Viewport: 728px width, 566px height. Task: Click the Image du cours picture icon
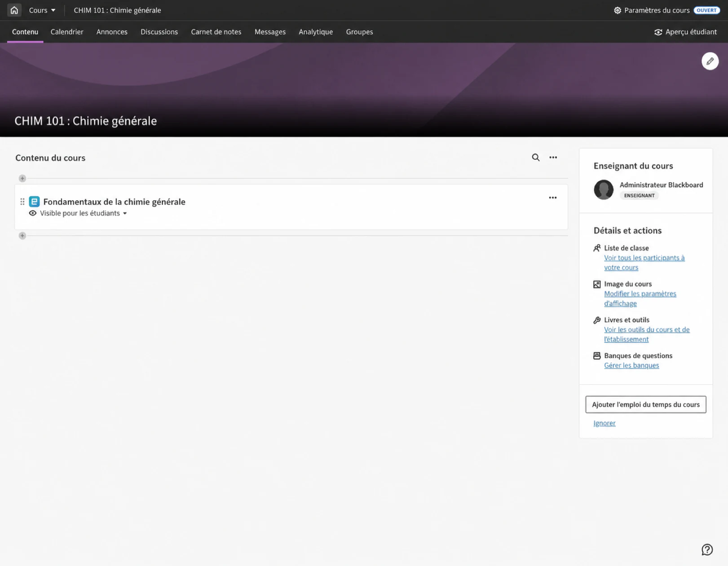click(597, 284)
